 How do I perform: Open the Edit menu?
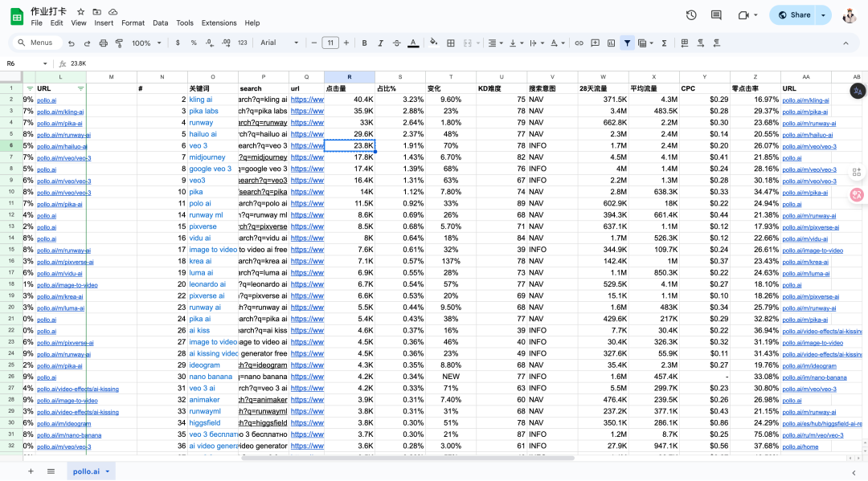(56, 23)
